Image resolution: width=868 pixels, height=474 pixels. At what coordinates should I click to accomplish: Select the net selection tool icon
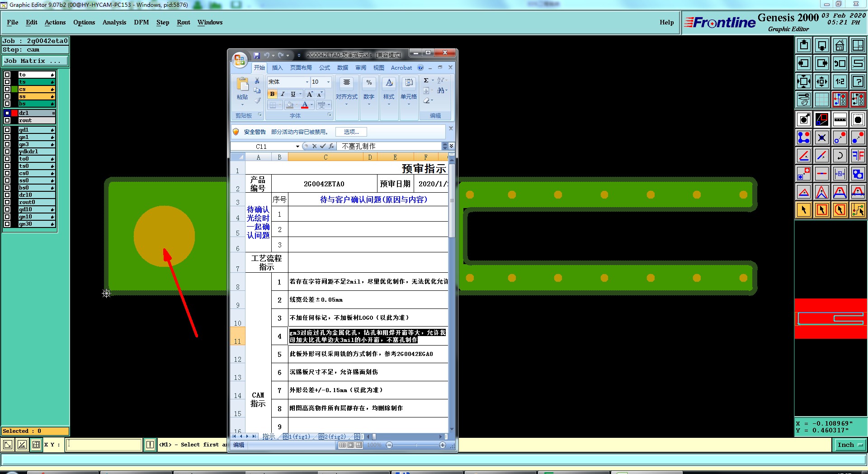click(x=858, y=210)
